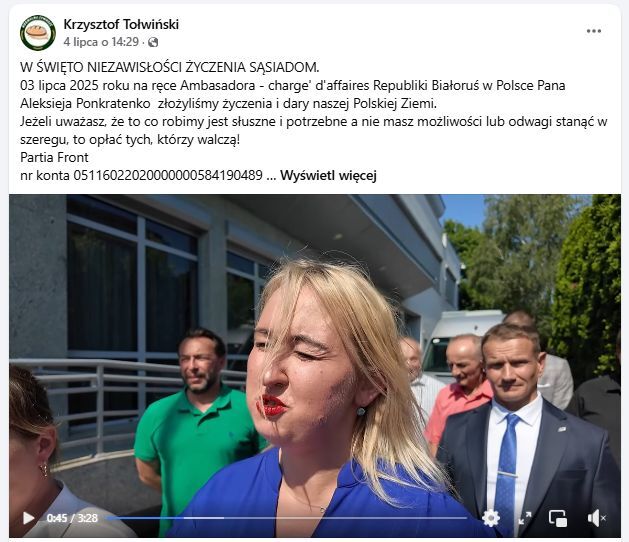The image size is (629, 542).
Task: Click the Partia Front line in the post
Action: pos(54,157)
